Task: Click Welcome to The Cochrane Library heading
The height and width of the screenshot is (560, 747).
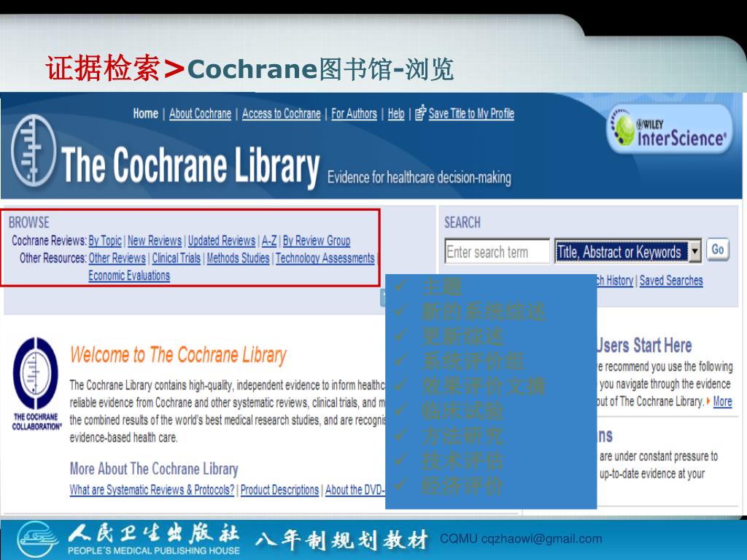Action: pos(178,355)
